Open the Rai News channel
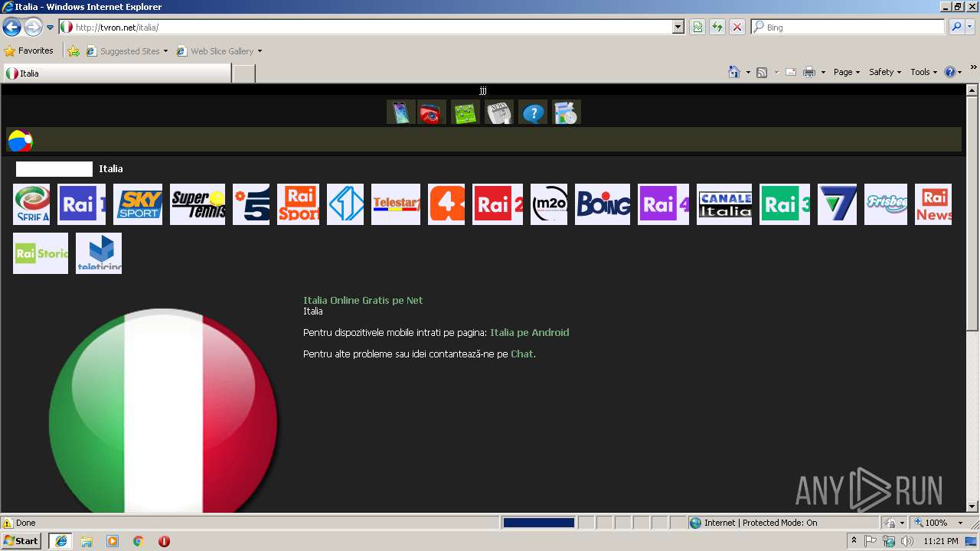Viewport: 980px width, 551px height. tap(933, 204)
